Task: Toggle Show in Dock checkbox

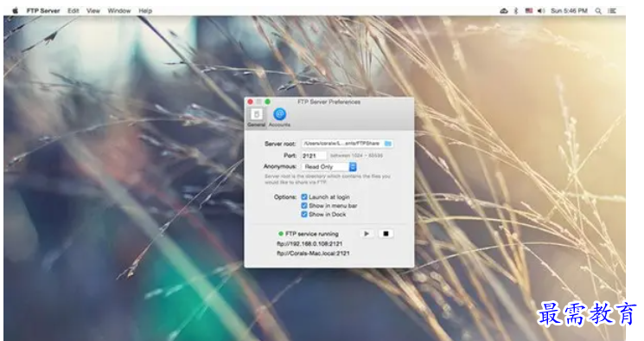Action: [304, 215]
